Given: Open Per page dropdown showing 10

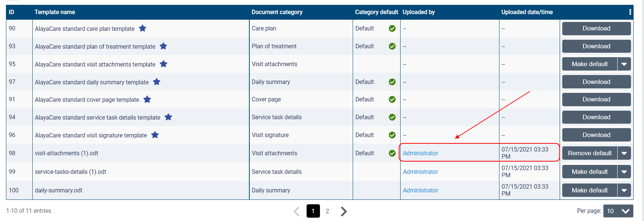Looking at the screenshot, I should pos(618,211).
